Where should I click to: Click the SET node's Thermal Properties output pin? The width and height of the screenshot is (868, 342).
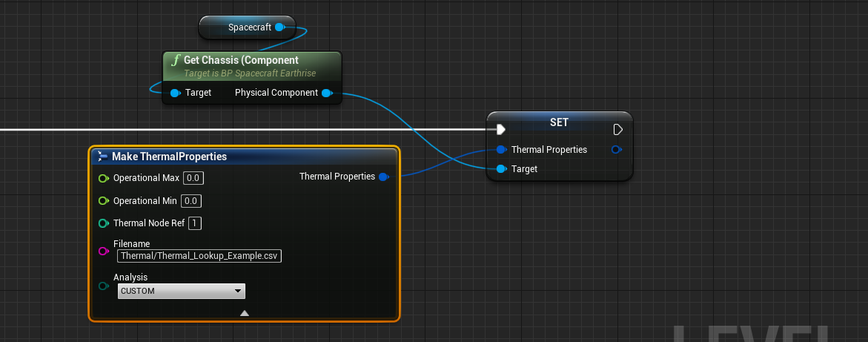click(616, 150)
